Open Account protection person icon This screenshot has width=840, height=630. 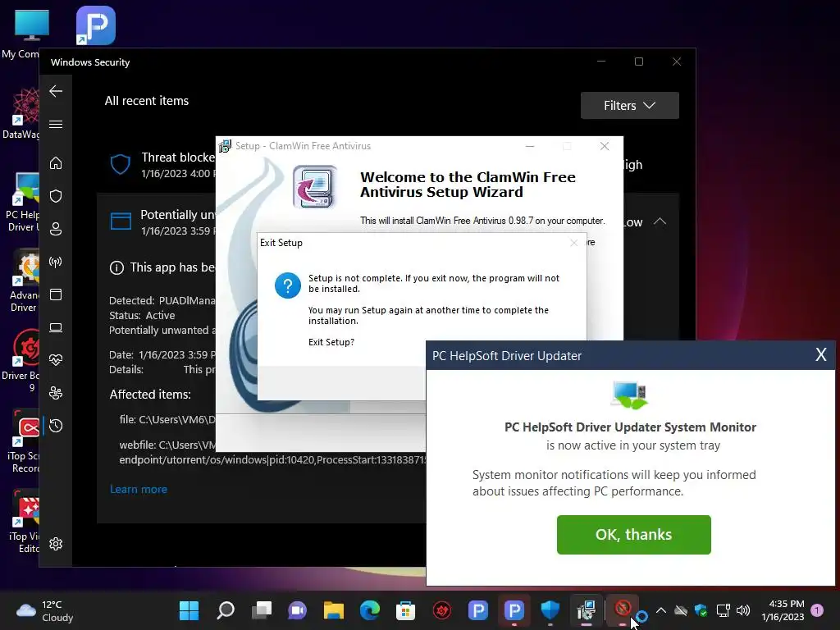click(56, 229)
